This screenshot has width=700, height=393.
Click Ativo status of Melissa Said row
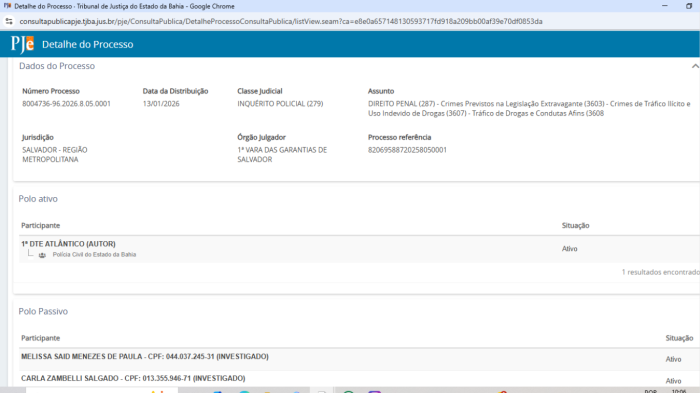click(673, 359)
